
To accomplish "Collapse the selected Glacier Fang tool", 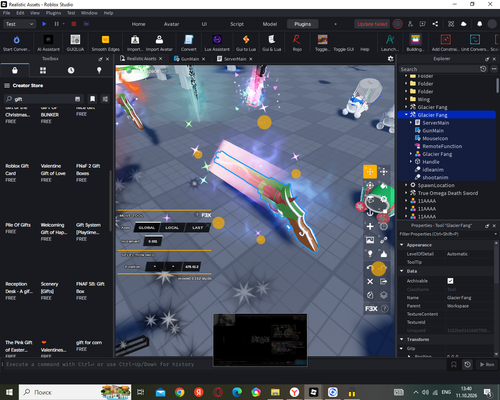I will tap(406, 115).
